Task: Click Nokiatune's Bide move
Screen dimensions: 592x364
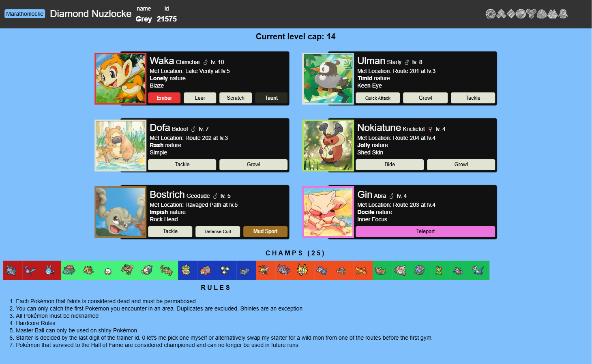Action: (390, 164)
